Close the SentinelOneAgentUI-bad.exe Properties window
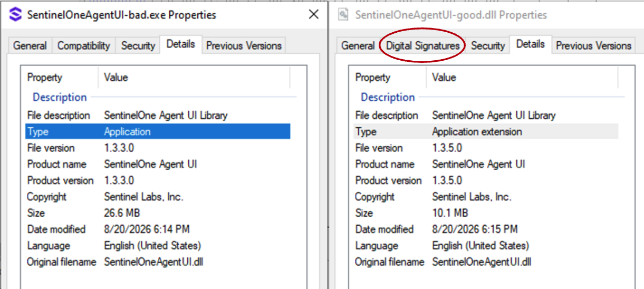 point(314,14)
